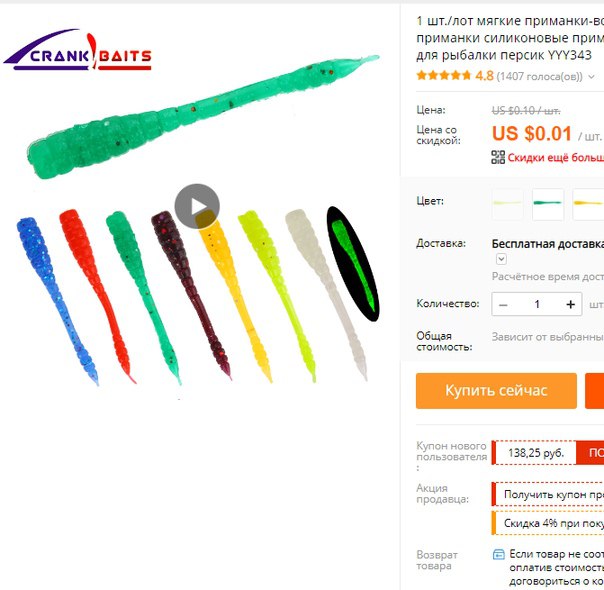The height and width of the screenshot is (590, 604).
Task: Expand the delivery options dropdown
Action: click(x=501, y=259)
